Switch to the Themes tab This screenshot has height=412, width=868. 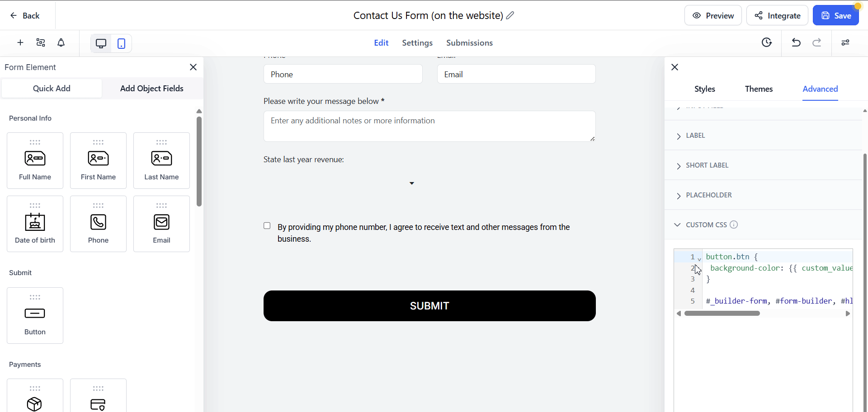(759, 89)
